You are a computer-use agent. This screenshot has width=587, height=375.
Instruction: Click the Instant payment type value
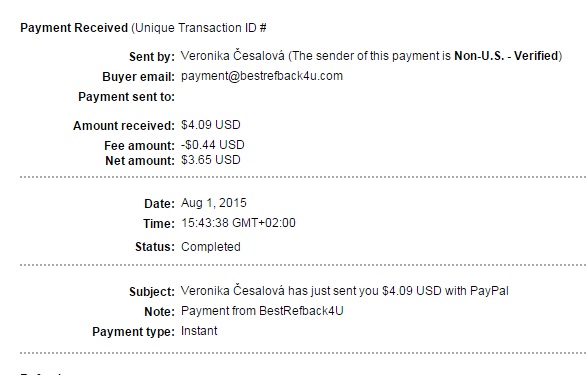(199, 331)
